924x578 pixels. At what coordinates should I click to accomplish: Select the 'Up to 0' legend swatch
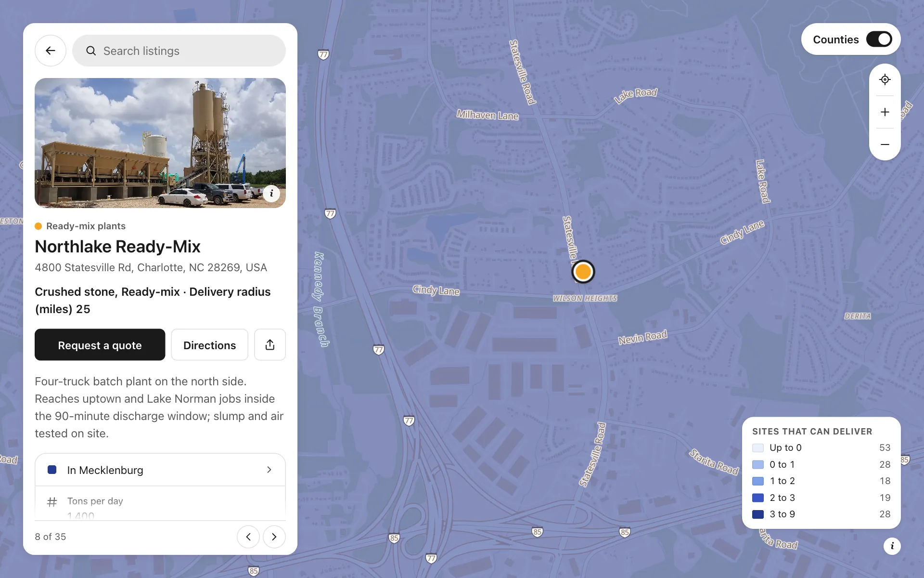758,448
